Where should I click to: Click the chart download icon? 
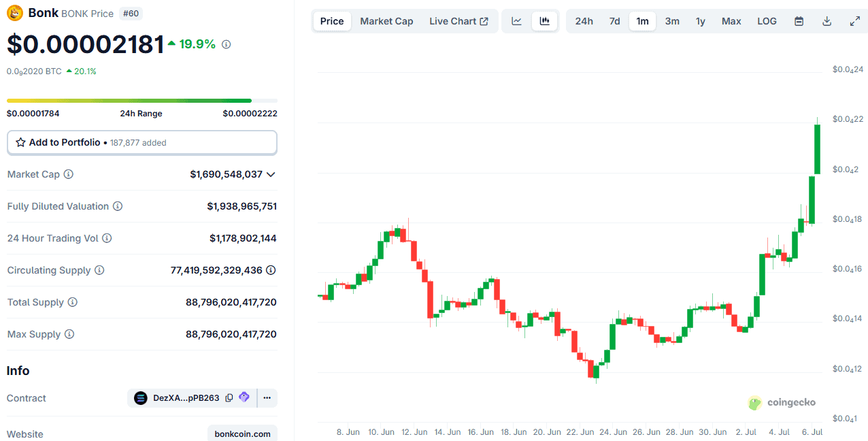pyautogui.click(x=827, y=21)
